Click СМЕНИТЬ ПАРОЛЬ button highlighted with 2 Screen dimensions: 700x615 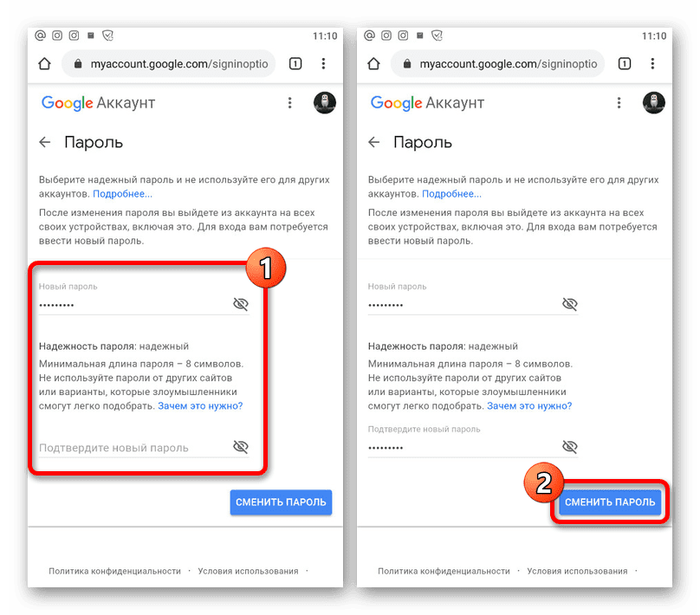[610, 502]
